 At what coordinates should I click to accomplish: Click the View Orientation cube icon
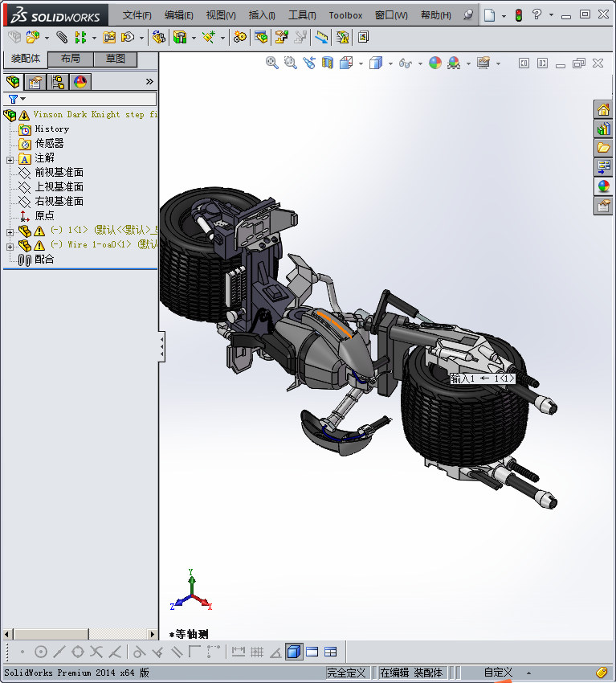346,63
